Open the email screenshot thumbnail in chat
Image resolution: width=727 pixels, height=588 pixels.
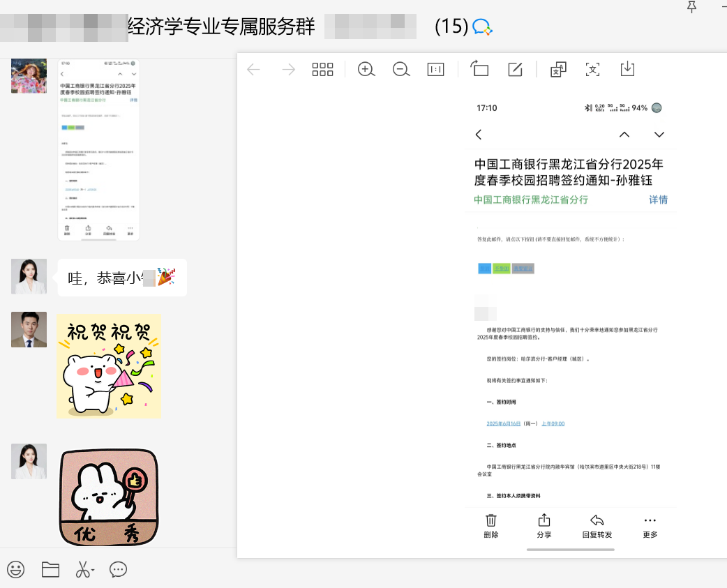pyautogui.click(x=98, y=150)
